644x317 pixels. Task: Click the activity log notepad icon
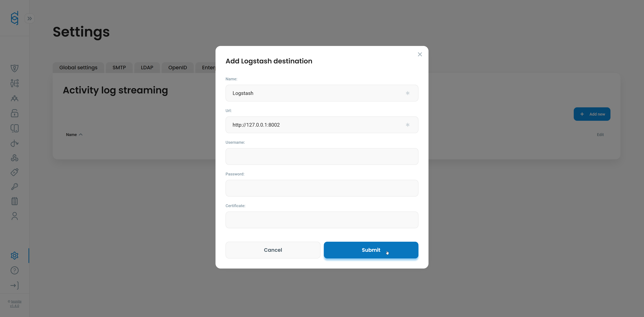tap(14, 201)
